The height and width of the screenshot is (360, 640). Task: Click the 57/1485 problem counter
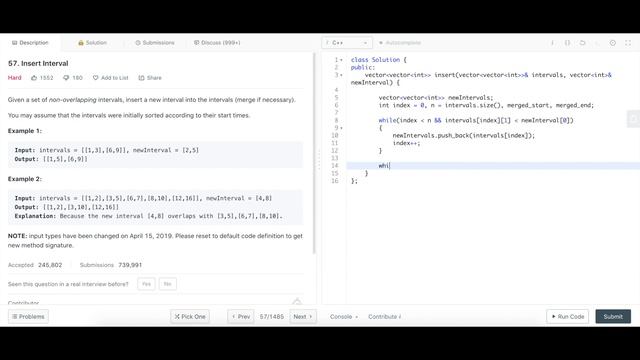coord(271,316)
